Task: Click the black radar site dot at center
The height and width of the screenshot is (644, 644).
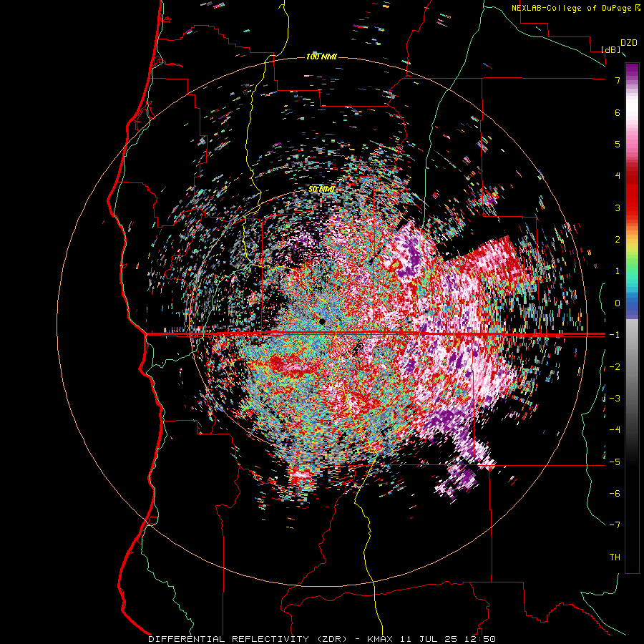Action: pos(323,321)
